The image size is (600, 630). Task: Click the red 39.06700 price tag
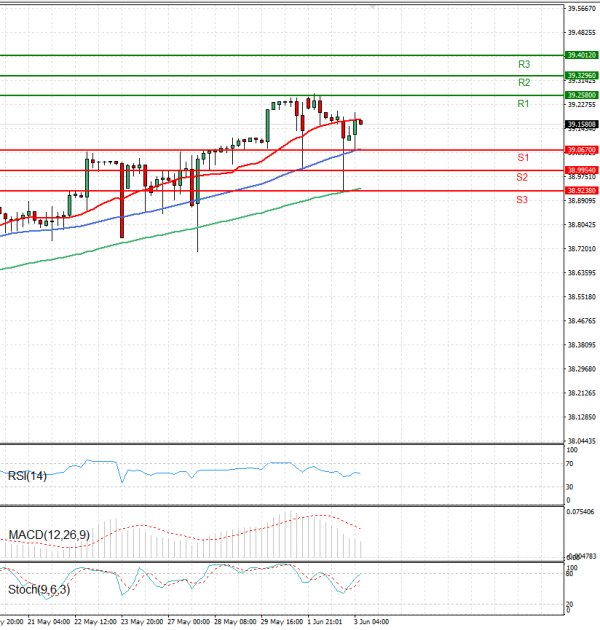coord(582,150)
